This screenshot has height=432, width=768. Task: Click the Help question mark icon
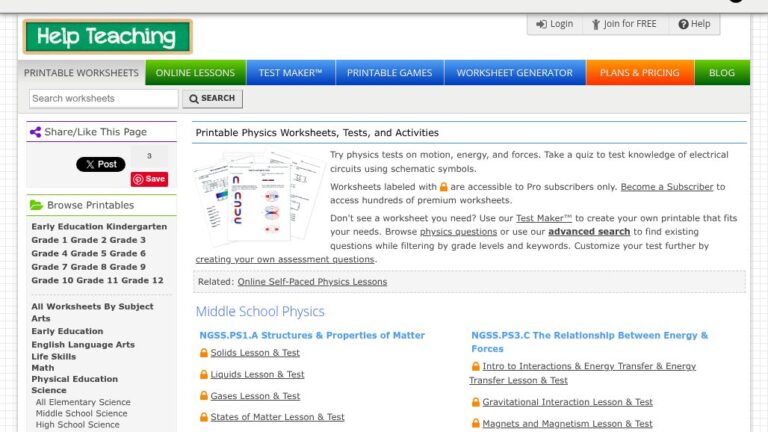[x=683, y=24]
